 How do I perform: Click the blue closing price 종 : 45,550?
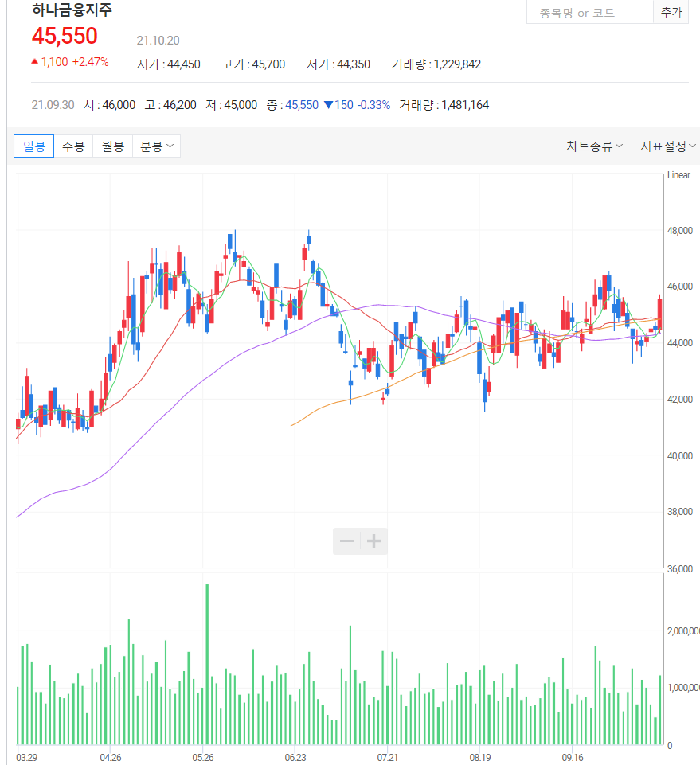coord(292,105)
